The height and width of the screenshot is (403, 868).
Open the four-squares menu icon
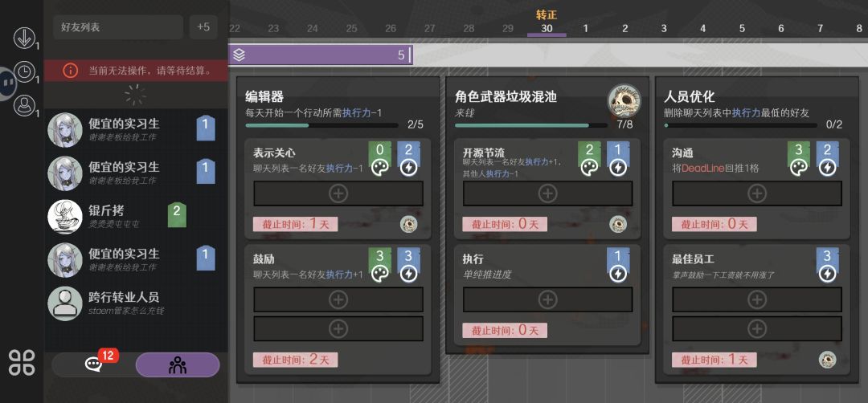click(22, 363)
